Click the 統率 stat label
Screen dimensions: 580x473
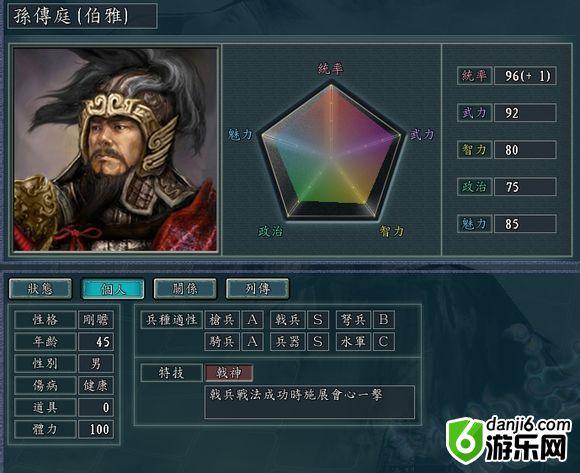(x=474, y=76)
